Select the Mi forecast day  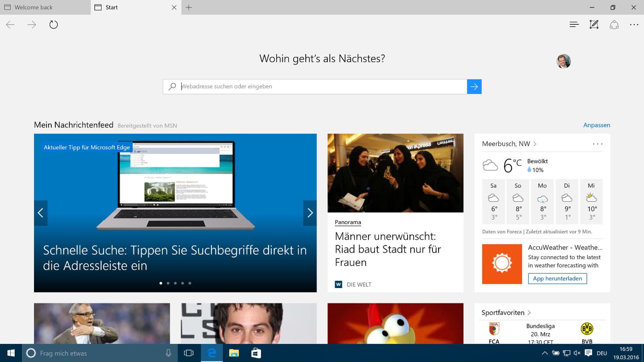(591, 202)
